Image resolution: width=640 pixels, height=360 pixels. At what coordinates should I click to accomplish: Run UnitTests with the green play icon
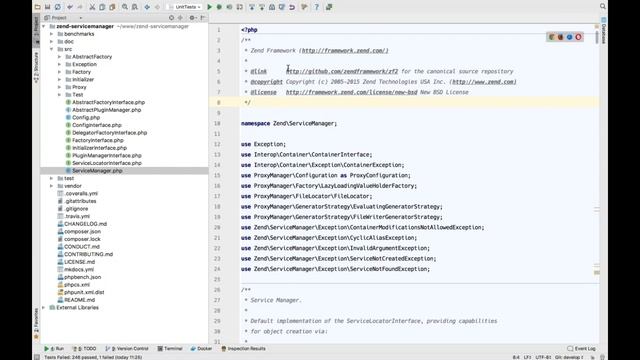(x=209, y=7)
